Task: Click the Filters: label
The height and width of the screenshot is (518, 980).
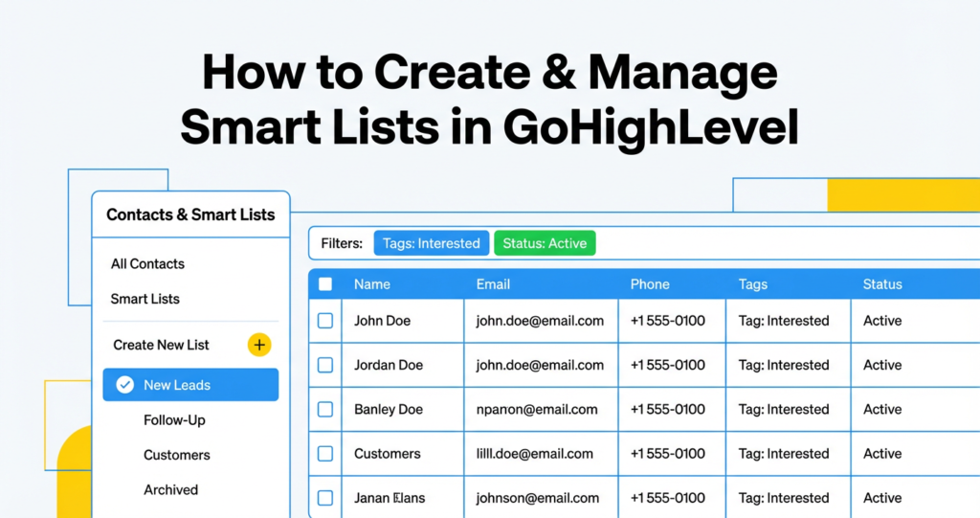Action: [x=342, y=243]
